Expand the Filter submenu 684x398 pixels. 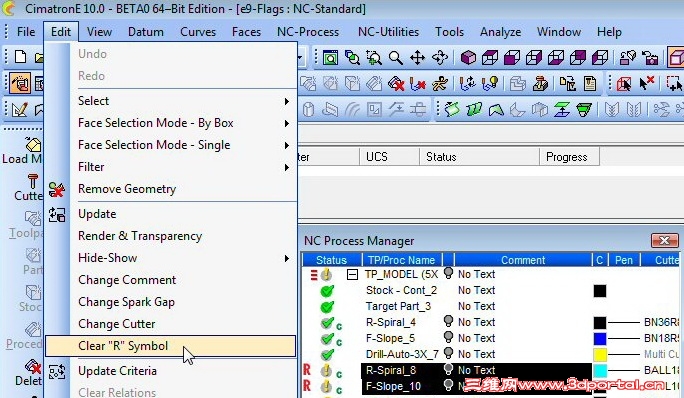coord(287,167)
